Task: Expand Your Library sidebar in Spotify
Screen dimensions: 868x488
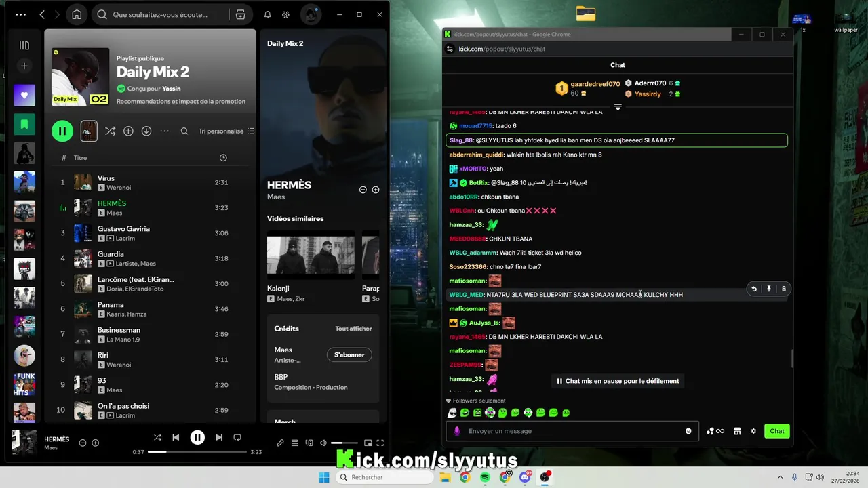Action: [24, 45]
